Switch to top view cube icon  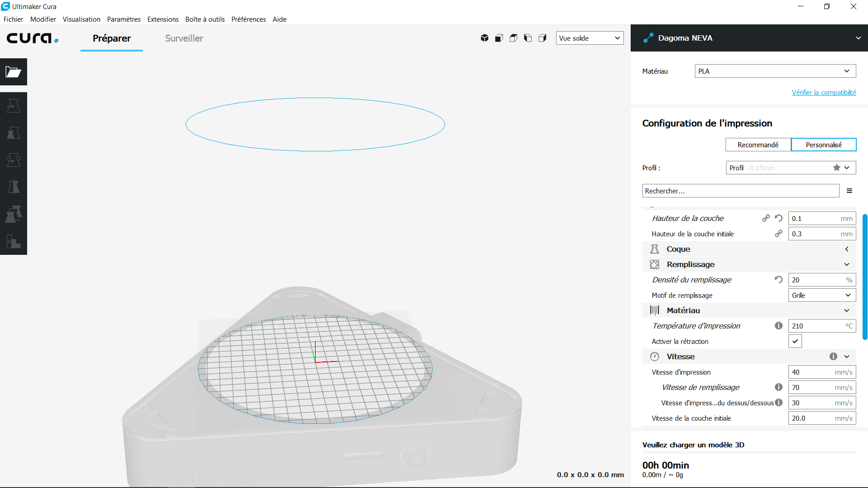click(x=514, y=38)
